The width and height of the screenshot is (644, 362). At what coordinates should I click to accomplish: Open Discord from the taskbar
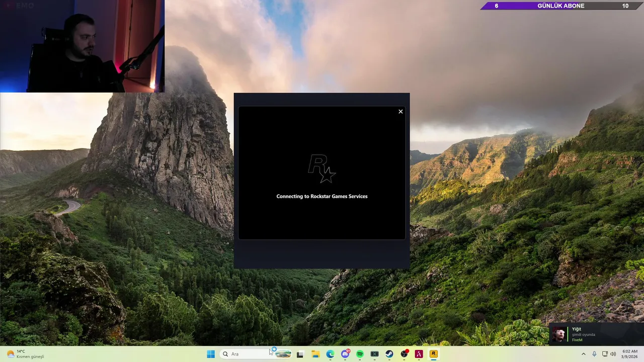pyautogui.click(x=345, y=354)
